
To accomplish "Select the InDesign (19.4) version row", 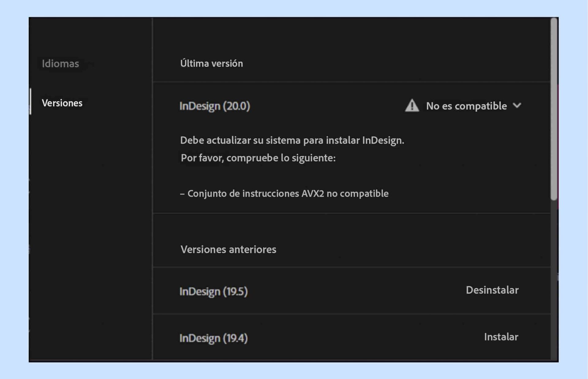I will [x=213, y=338].
